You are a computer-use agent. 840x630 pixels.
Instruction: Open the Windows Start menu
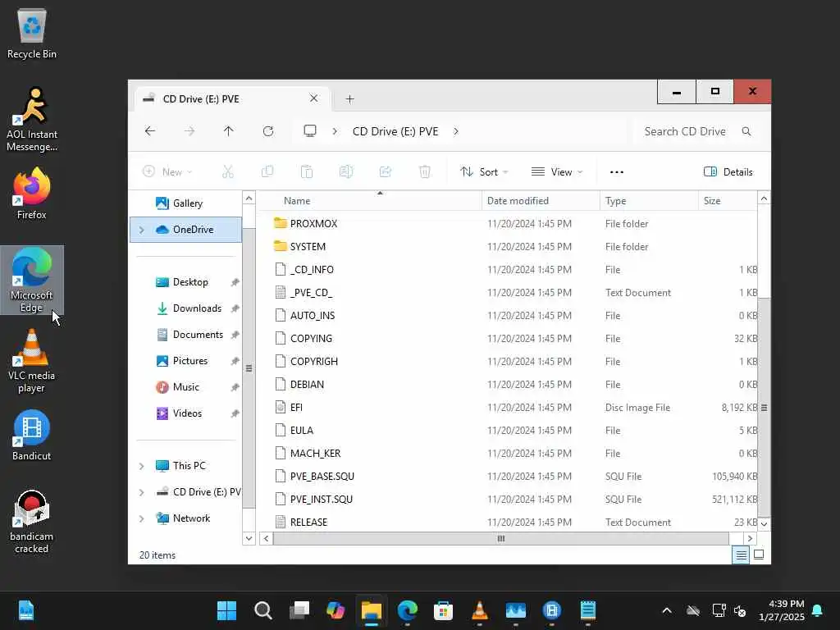[226, 610]
